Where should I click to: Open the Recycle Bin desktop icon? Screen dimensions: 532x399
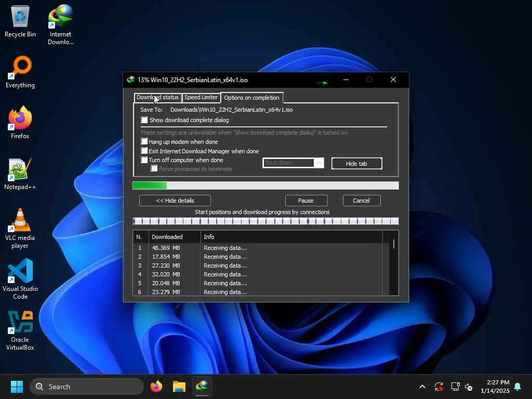click(x=20, y=21)
